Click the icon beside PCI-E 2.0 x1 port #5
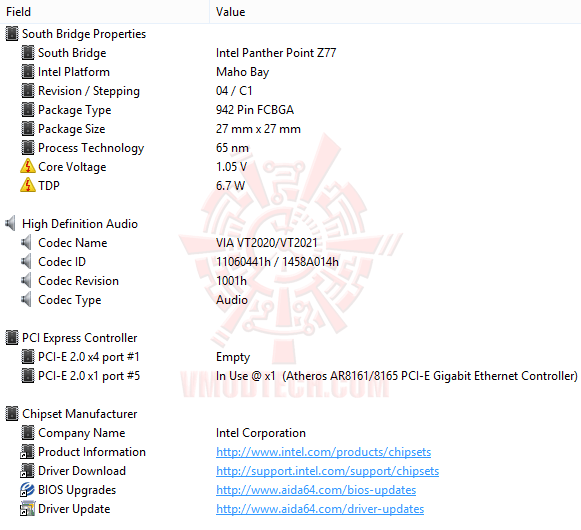The width and height of the screenshot is (581, 530). click(28, 376)
